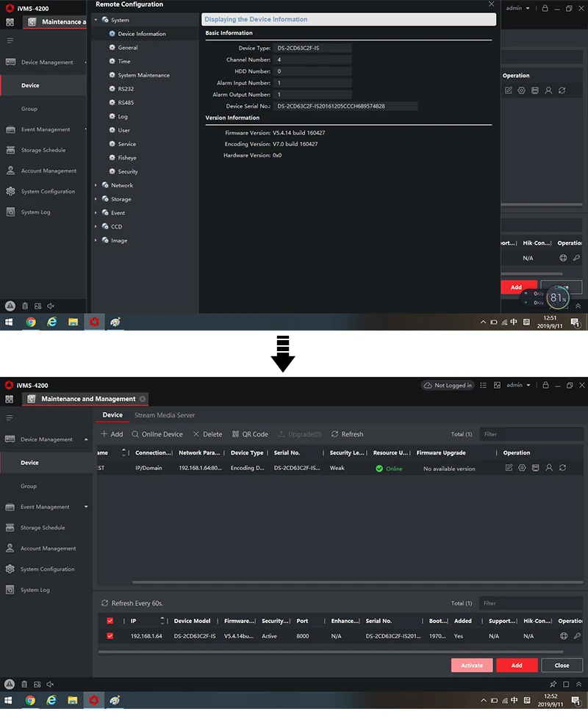Close the Maintenance and Management tab with its x icon
Screen dimensions: 588x717
click(143, 399)
